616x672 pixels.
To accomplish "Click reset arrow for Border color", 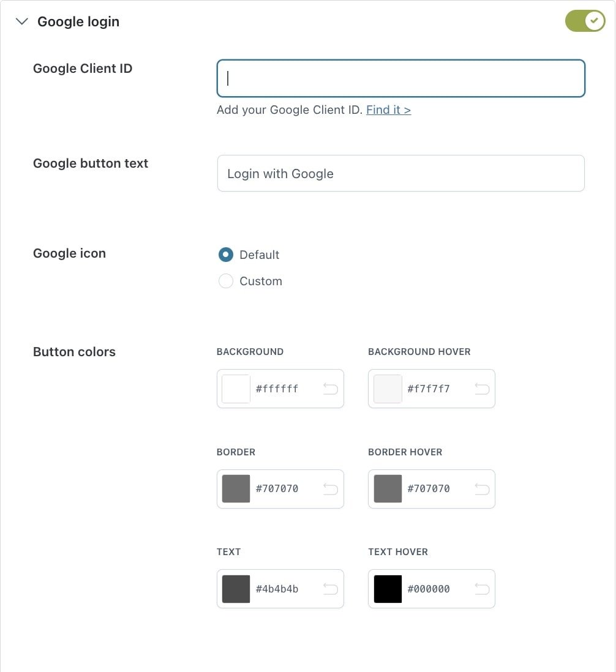I will (x=331, y=488).
